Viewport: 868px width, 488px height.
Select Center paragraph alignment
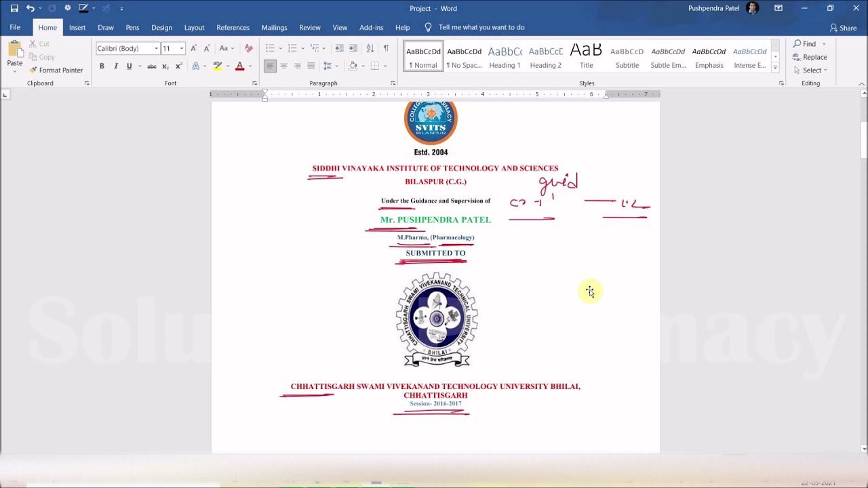(283, 66)
